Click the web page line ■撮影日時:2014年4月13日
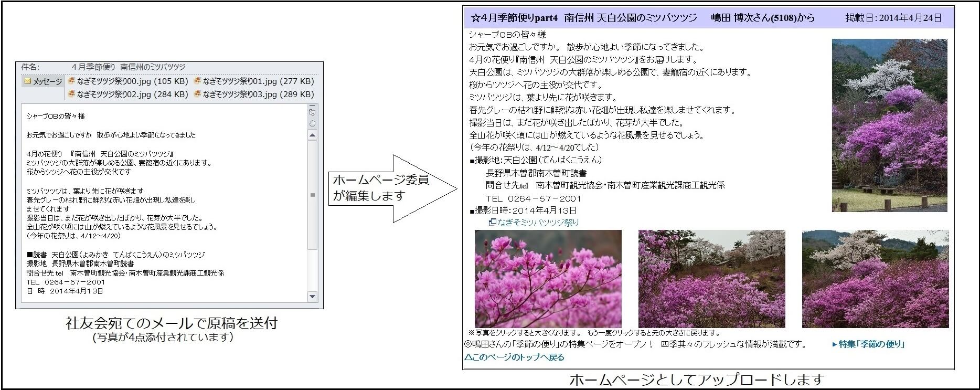This screenshot has width=980, height=390. pos(523,210)
